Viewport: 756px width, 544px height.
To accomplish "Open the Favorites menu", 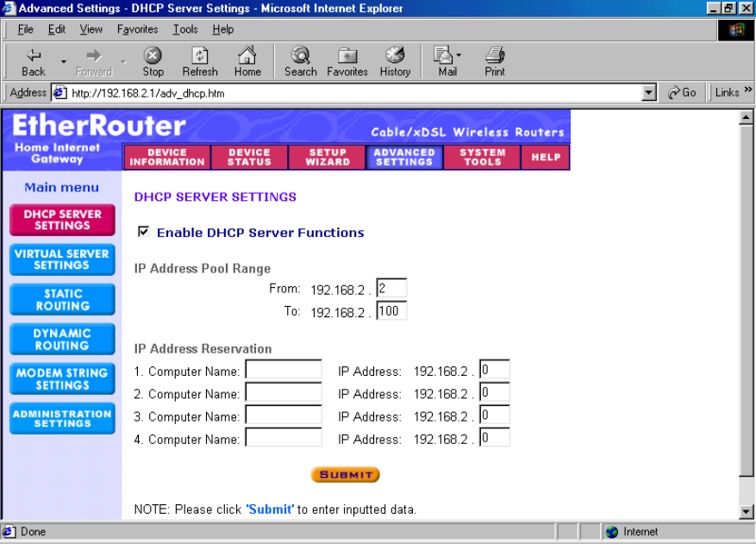I will (x=137, y=29).
